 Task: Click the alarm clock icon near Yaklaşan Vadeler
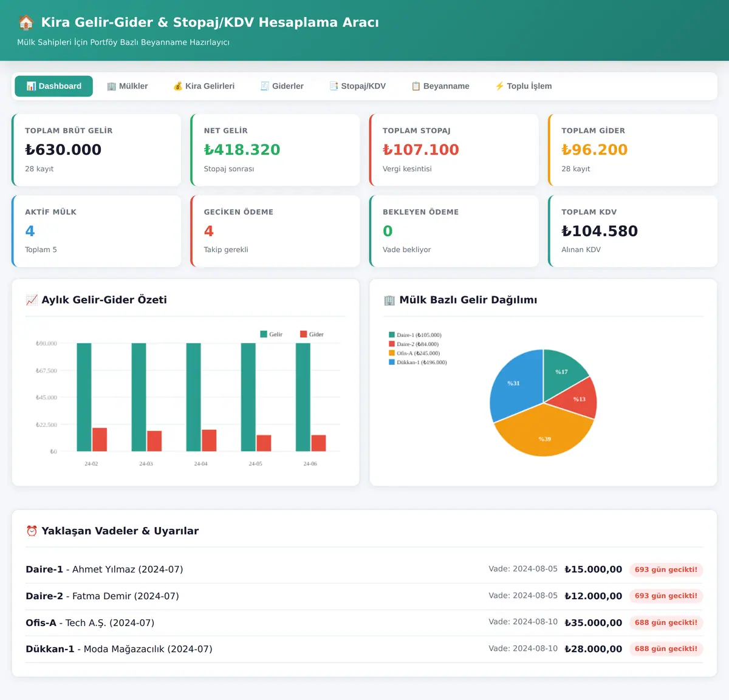click(32, 531)
